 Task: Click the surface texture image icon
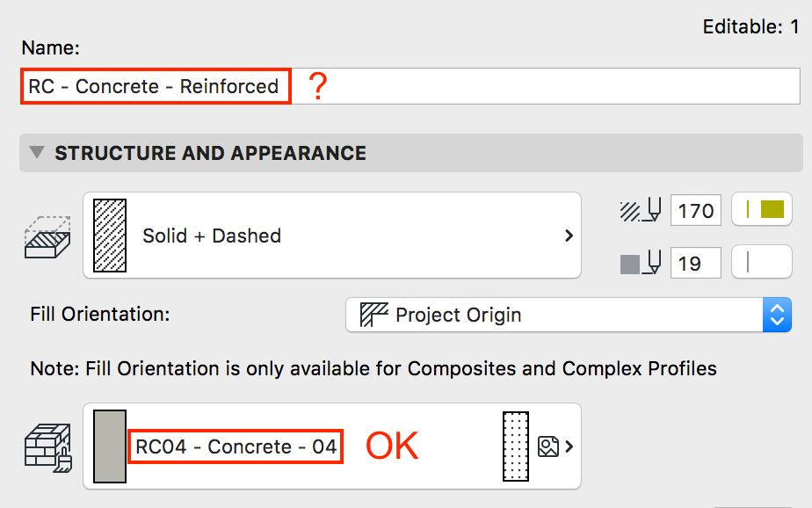point(548,446)
